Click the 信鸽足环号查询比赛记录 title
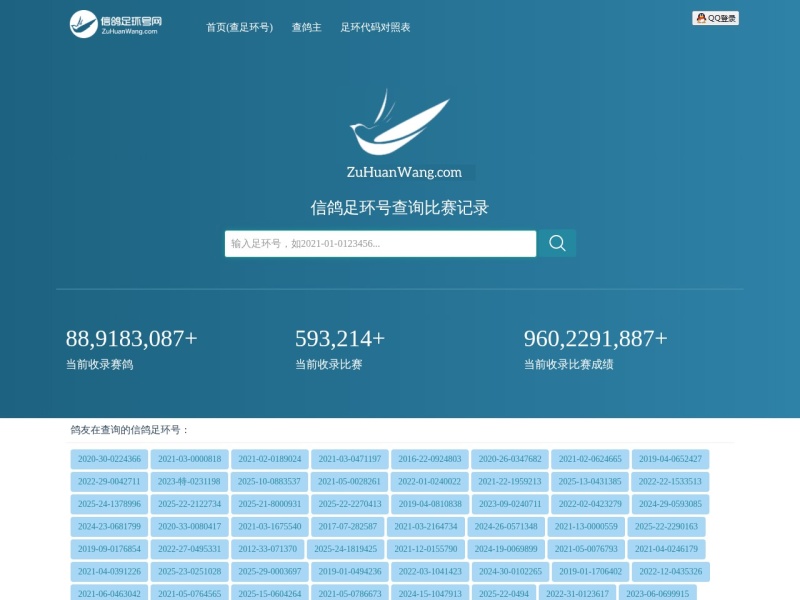Viewport: 800px width, 600px height. click(x=399, y=208)
